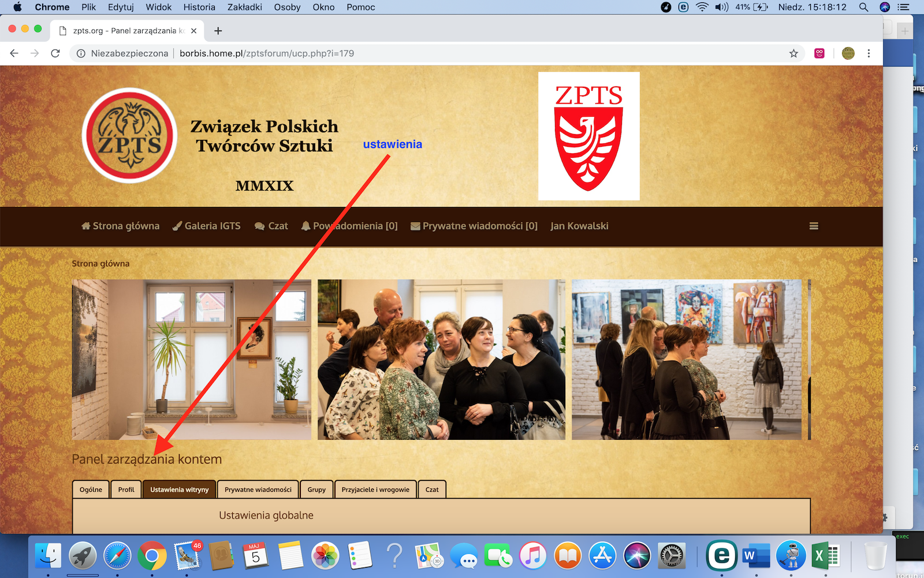Select the Ogólne tab

pos(91,490)
